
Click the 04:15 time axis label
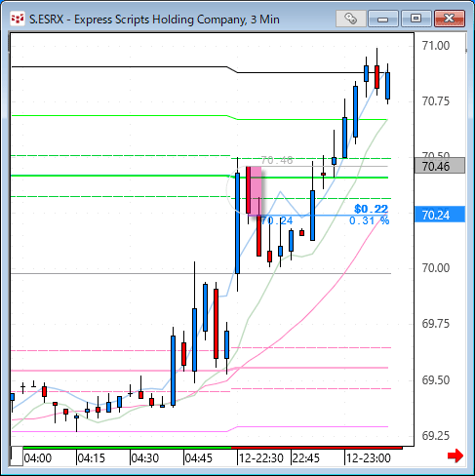tap(92, 458)
